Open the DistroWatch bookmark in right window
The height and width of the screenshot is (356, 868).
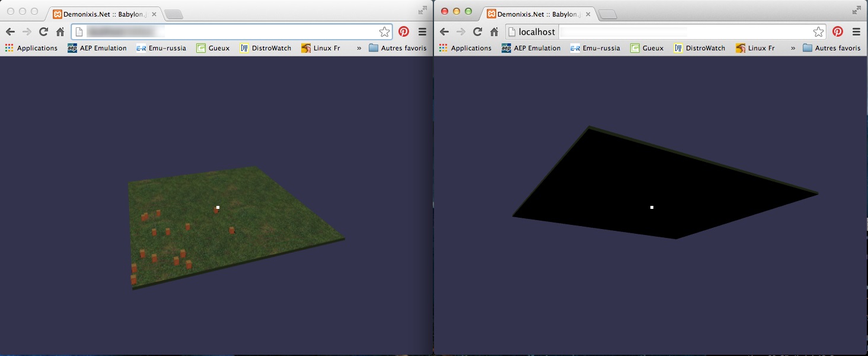click(700, 48)
